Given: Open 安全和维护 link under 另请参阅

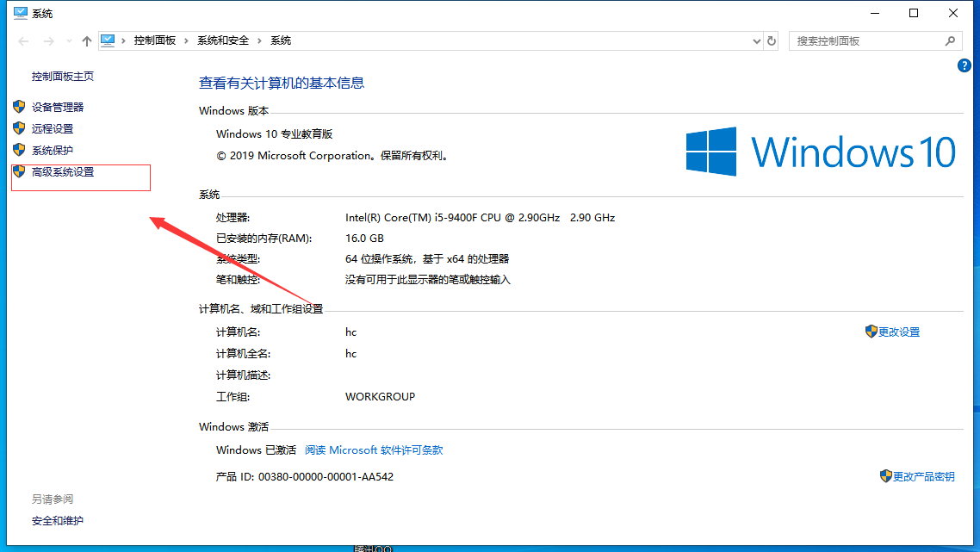Looking at the screenshot, I should point(58,521).
